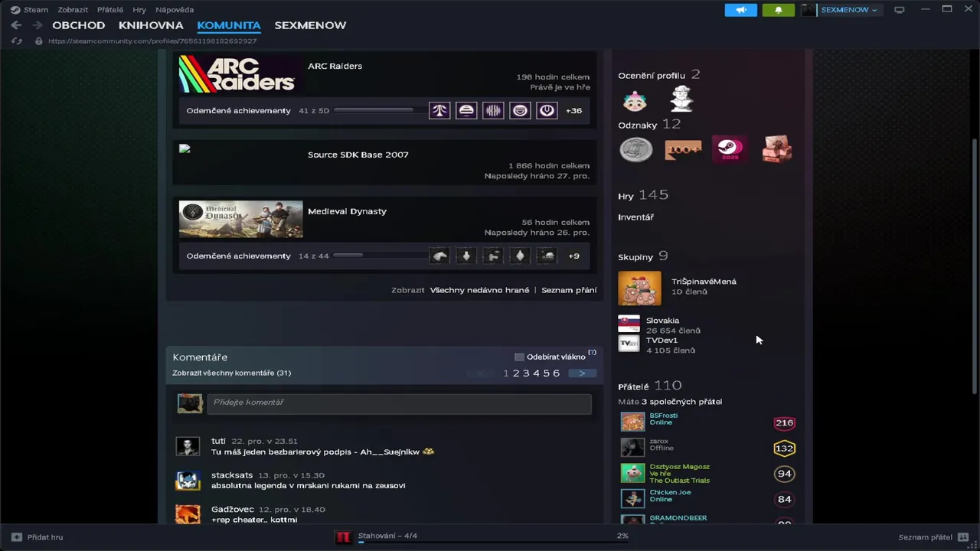Open the Hry menu
This screenshot has width=980, height=551.
point(139,10)
